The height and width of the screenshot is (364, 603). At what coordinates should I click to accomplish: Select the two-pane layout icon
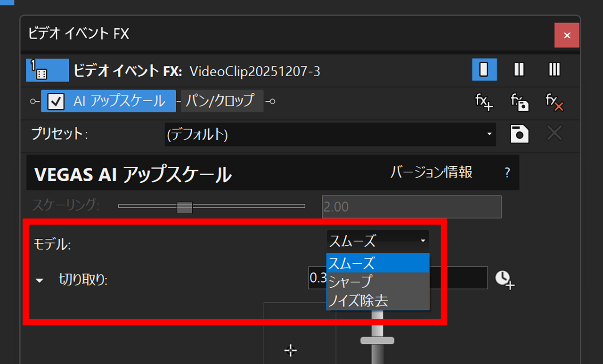point(518,69)
